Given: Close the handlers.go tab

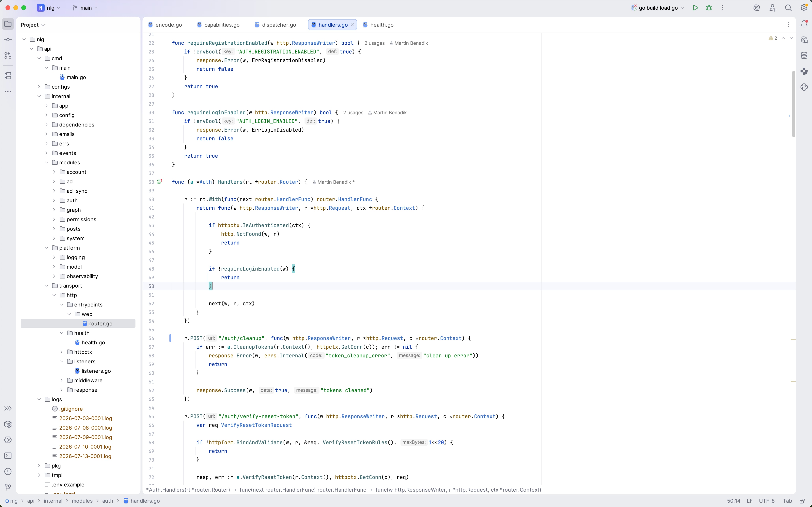Looking at the screenshot, I should [352, 25].
